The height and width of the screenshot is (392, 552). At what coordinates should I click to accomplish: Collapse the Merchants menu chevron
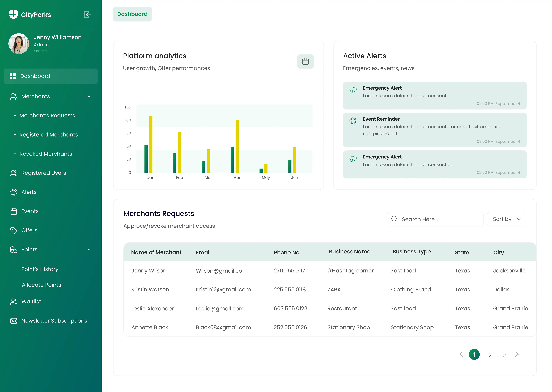click(x=89, y=97)
